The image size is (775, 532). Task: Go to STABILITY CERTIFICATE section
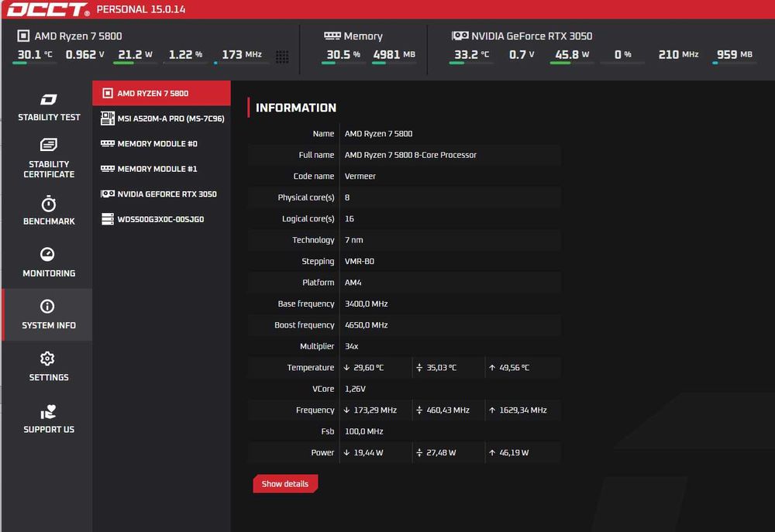tap(47, 158)
